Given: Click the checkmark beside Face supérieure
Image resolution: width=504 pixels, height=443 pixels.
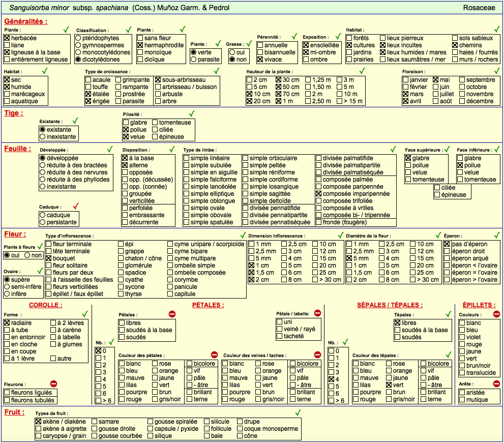Looking at the screenshot, I should (447, 149).
